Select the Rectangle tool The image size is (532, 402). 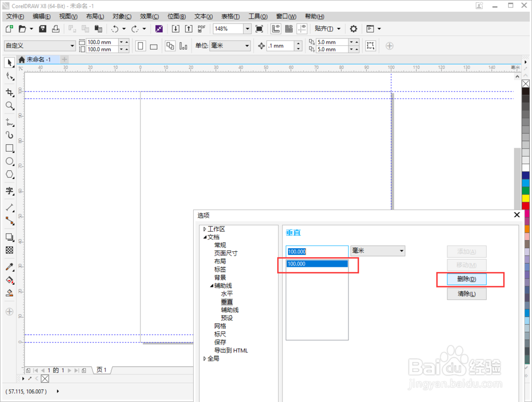tap(10, 149)
